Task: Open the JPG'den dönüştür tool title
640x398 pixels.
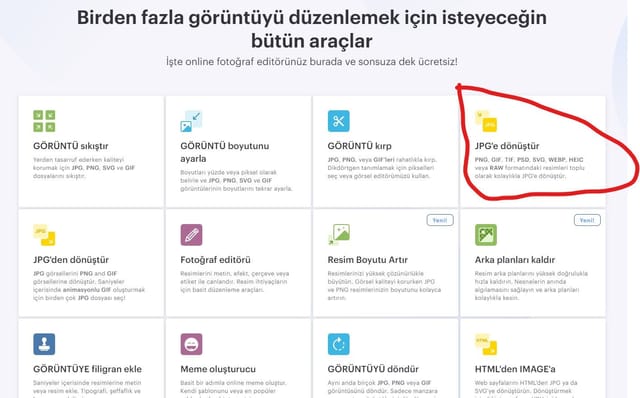Action: coord(71,260)
